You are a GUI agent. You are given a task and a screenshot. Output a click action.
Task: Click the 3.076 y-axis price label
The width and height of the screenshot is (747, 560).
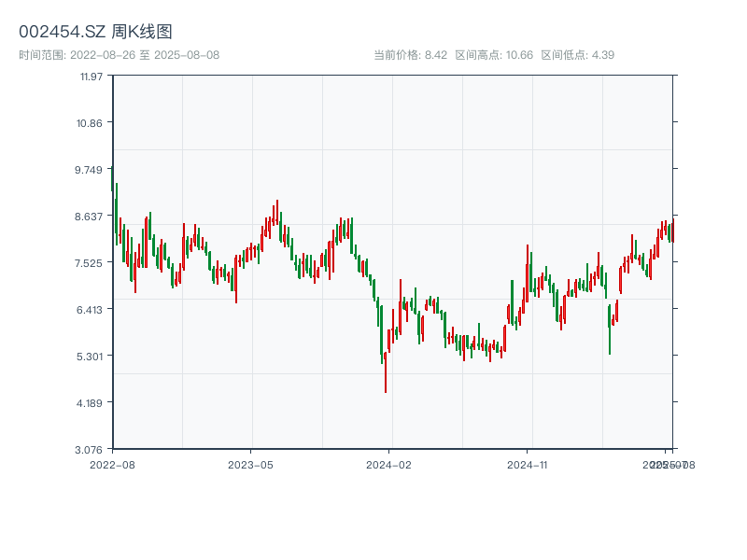90,450
